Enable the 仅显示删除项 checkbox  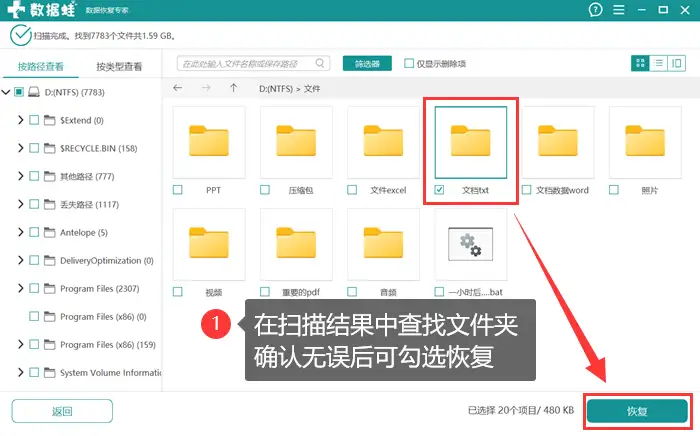409,64
